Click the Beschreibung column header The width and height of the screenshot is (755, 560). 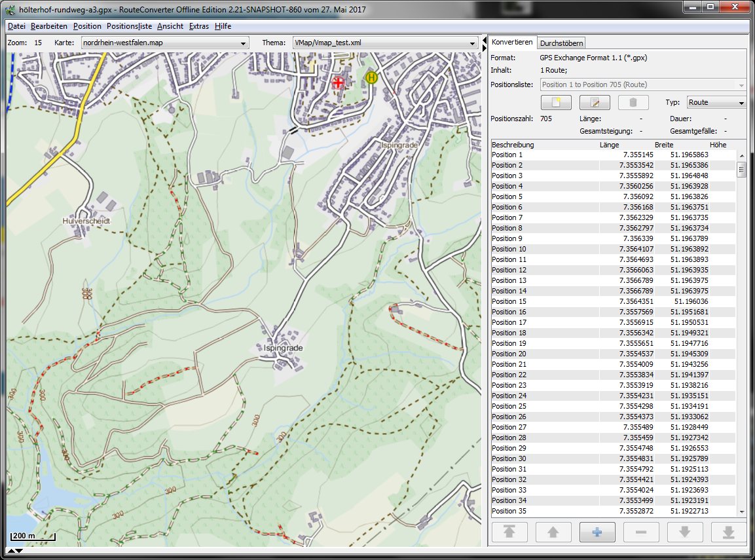(513, 145)
